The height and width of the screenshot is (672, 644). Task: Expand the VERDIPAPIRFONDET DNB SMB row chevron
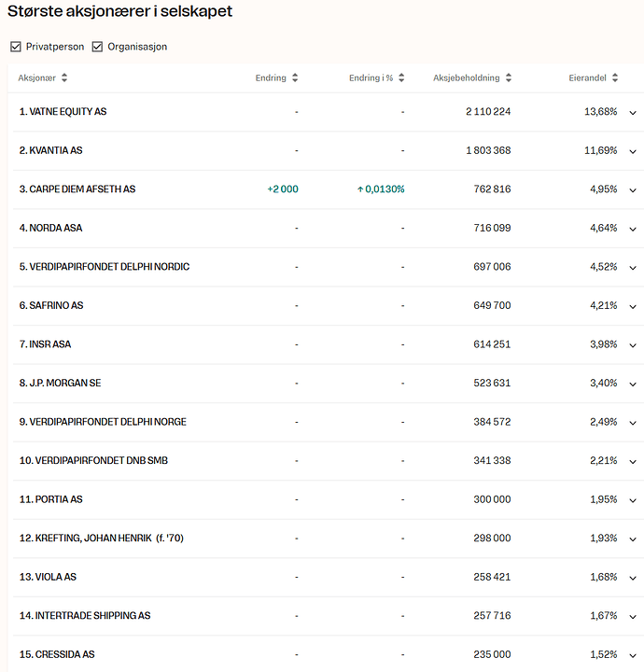coord(633,462)
